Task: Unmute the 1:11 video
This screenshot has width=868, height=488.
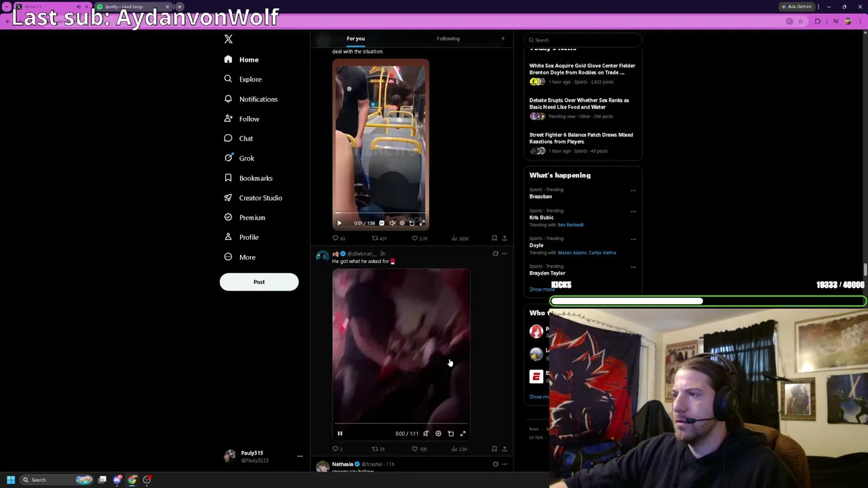Action: [426, 434]
